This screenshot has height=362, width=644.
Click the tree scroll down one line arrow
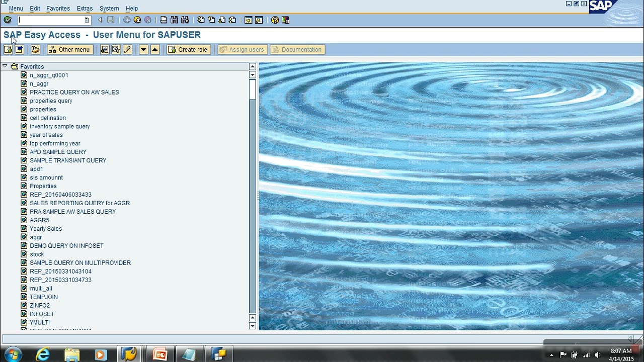pos(253,75)
